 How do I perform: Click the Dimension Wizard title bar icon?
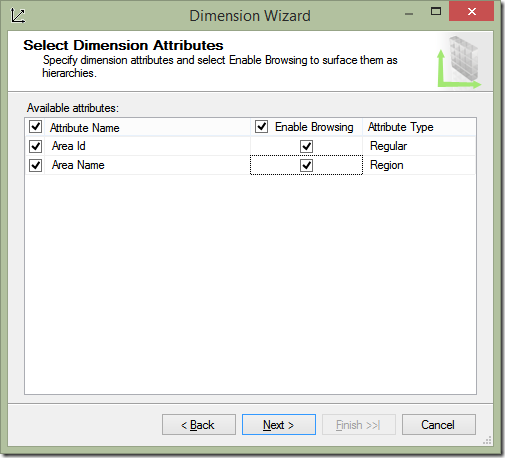click(18, 16)
